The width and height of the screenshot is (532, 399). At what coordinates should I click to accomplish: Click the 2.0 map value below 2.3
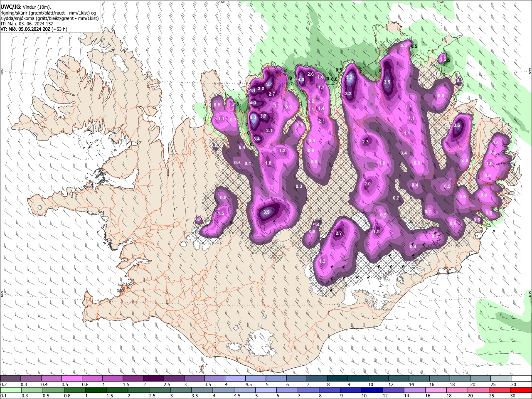[x=367, y=184]
